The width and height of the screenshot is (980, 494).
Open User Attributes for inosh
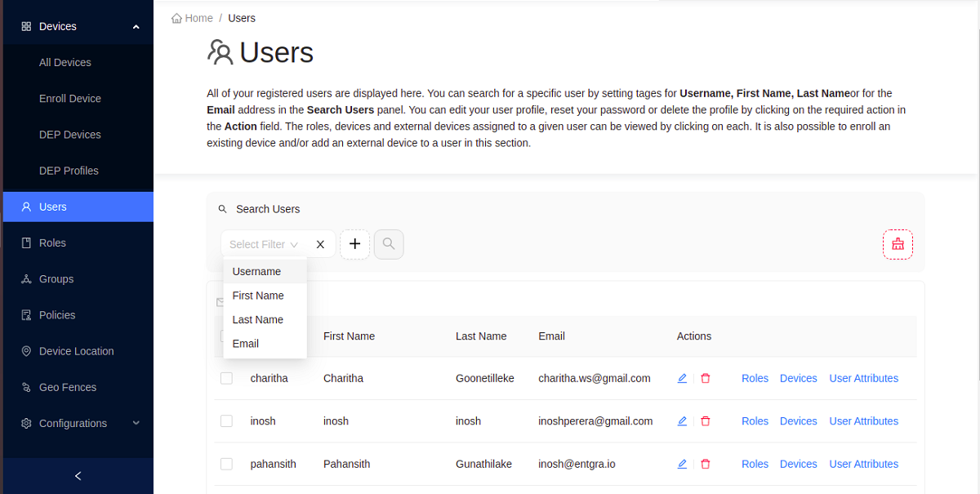(863, 421)
